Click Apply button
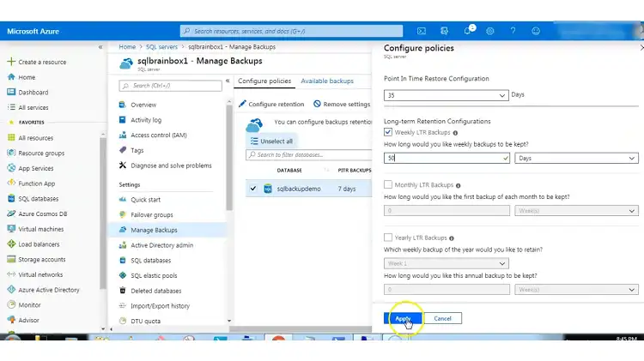The width and height of the screenshot is (644, 361). click(403, 318)
